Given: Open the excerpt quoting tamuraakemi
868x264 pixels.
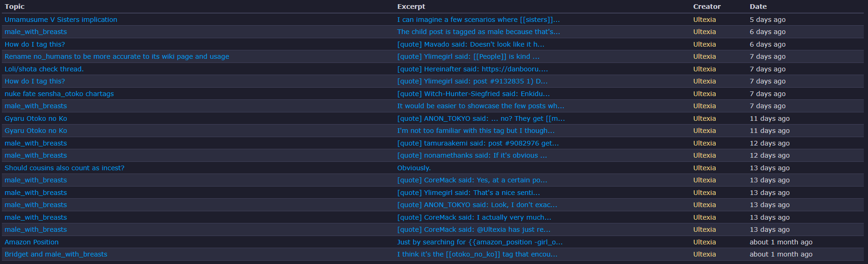Looking at the screenshot, I should pyautogui.click(x=477, y=143).
